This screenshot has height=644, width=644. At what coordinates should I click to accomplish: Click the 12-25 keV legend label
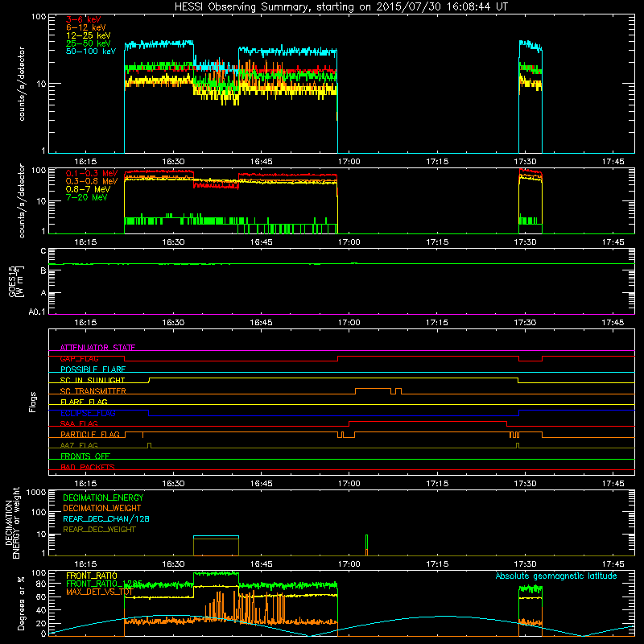click(x=89, y=35)
